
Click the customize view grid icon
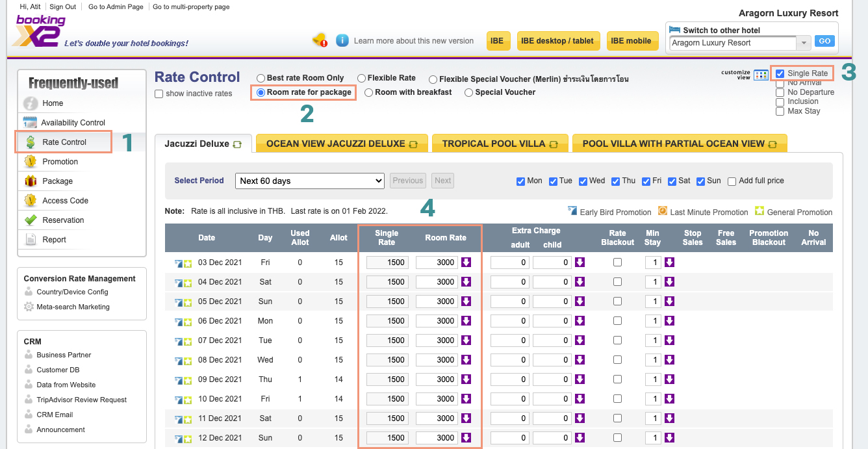pyautogui.click(x=761, y=75)
